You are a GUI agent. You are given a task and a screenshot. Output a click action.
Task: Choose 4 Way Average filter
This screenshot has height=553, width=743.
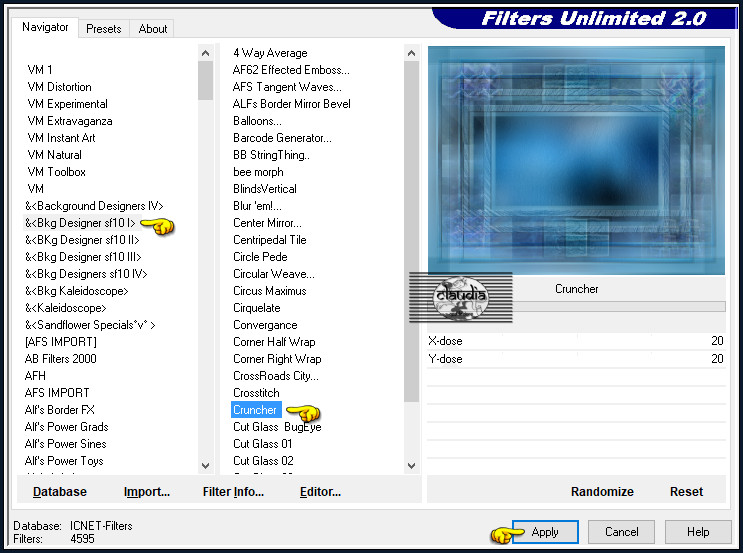point(270,53)
